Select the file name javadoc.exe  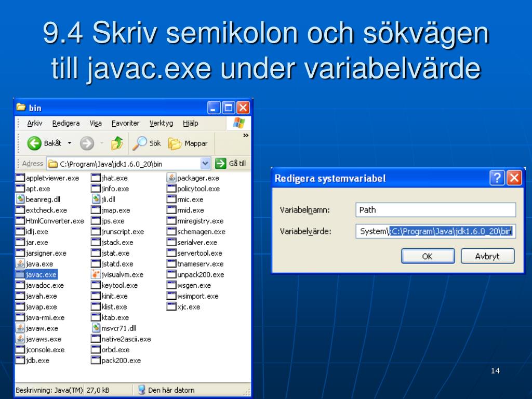pyautogui.click(x=45, y=285)
